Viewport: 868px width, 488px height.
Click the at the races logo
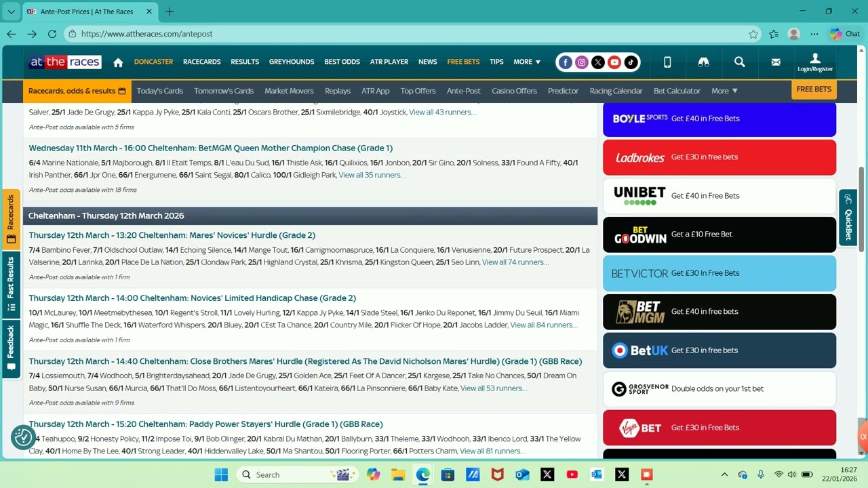(65, 62)
